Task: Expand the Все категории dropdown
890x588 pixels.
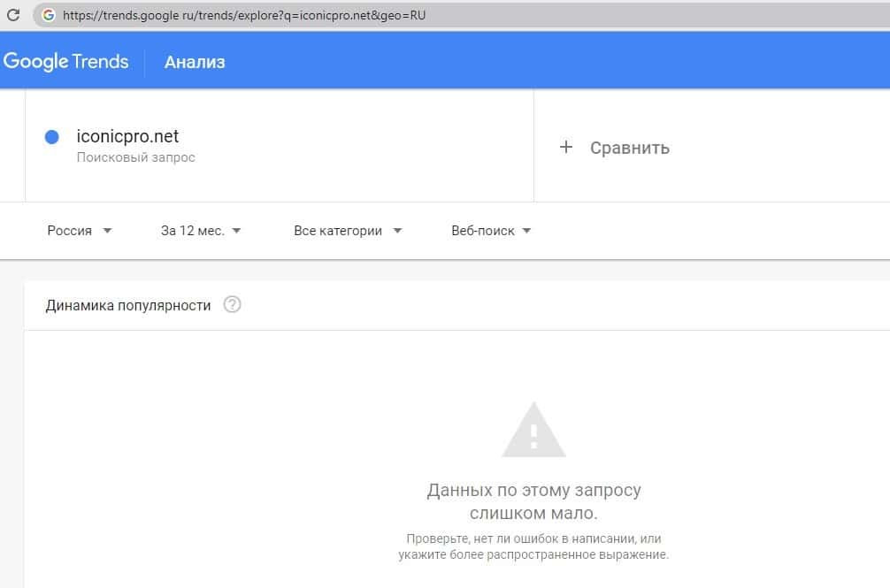Action: coord(348,231)
